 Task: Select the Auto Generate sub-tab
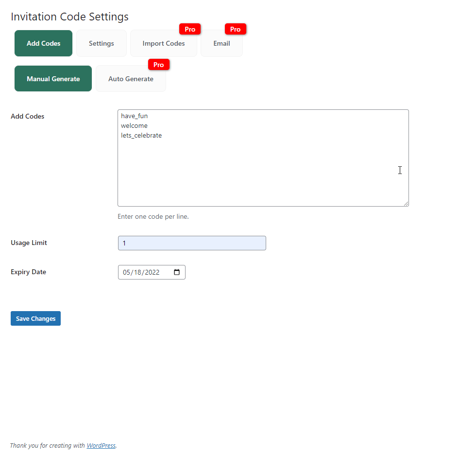(131, 79)
